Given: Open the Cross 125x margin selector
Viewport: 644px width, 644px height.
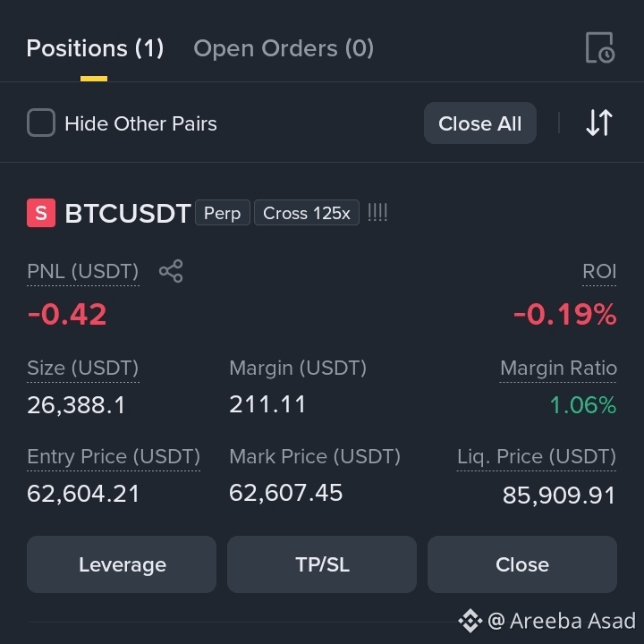Looking at the screenshot, I should (x=307, y=213).
